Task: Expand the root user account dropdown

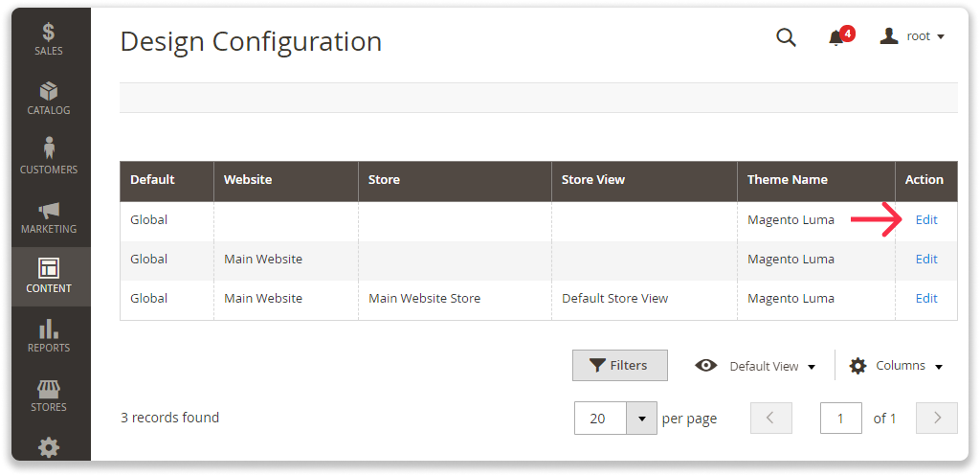Action: pyautogui.click(x=912, y=36)
